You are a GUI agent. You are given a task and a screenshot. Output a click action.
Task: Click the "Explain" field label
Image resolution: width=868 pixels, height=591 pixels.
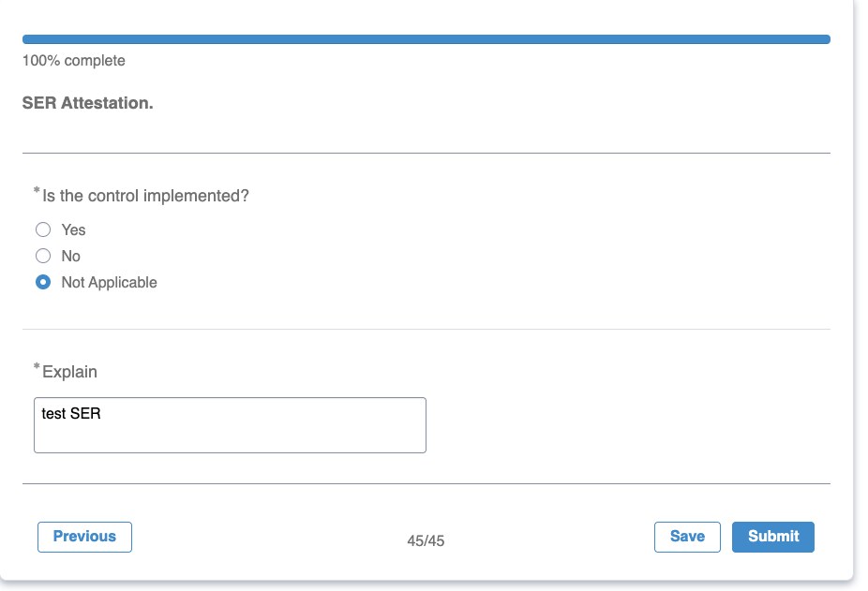point(69,372)
